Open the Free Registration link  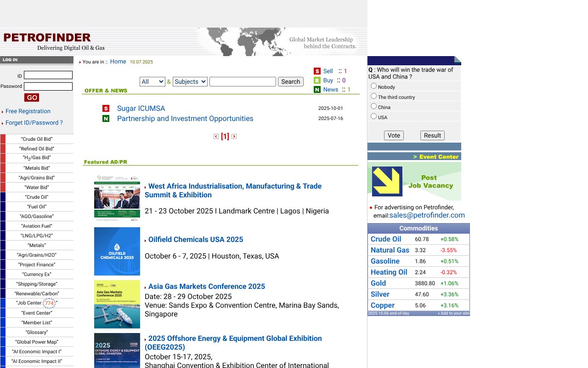point(28,111)
